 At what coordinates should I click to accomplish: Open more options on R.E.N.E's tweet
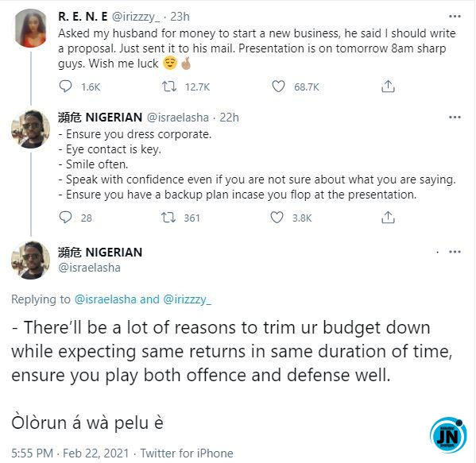455,17
